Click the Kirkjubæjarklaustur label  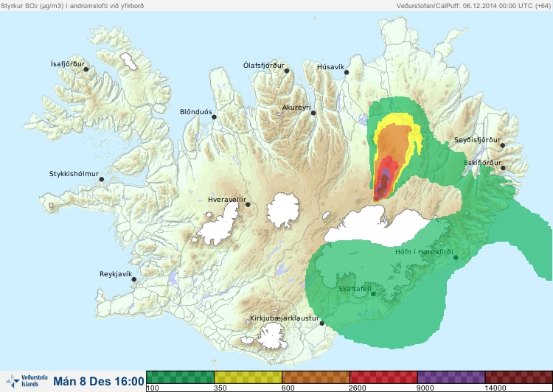[285, 318]
